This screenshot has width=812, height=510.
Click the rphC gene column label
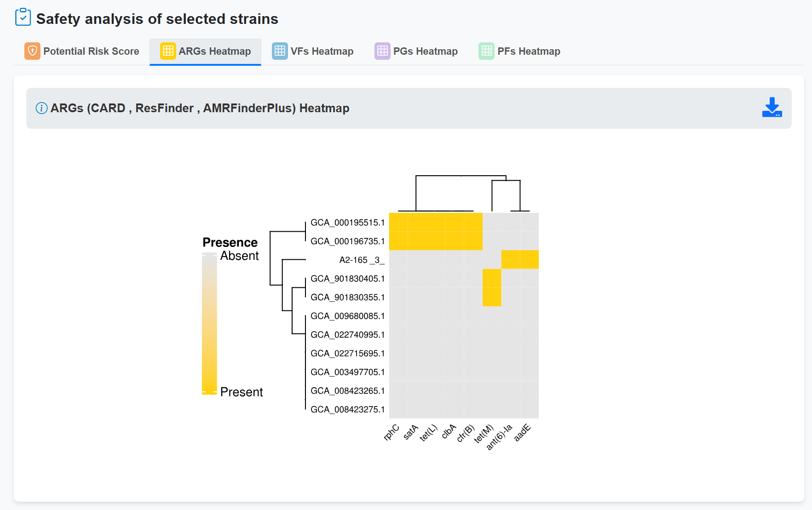coord(392,433)
